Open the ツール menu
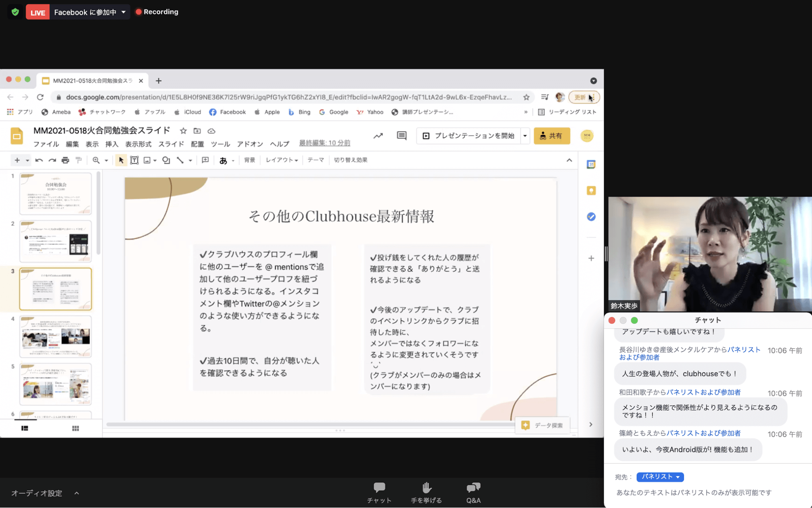This screenshot has width=812, height=508. tap(220, 144)
